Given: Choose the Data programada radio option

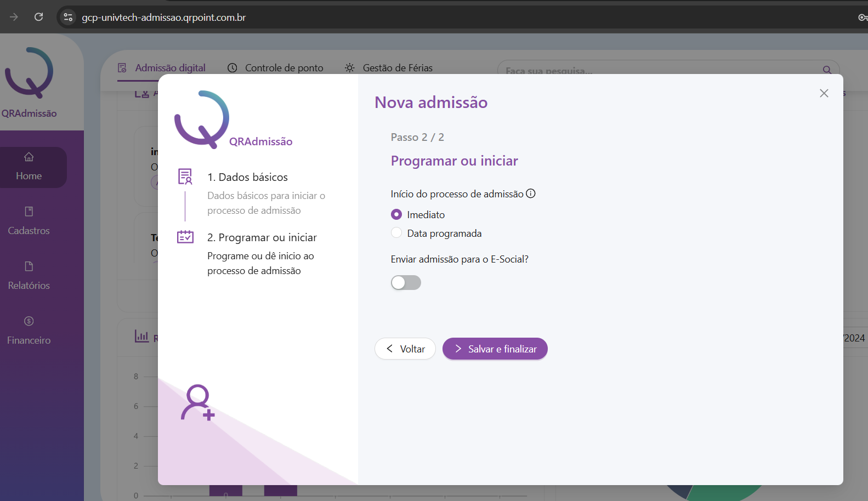Looking at the screenshot, I should pyautogui.click(x=396, y=233).
